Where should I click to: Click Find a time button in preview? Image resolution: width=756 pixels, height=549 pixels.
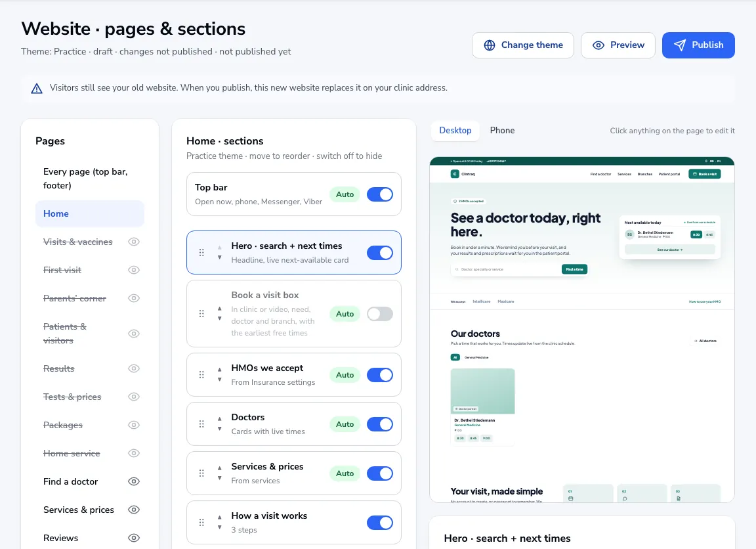[x=574, y=269]
